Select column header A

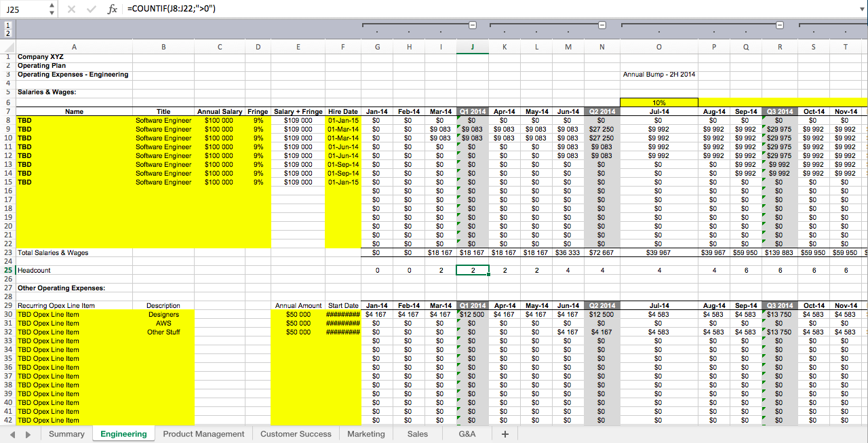(x=74, y=46)
